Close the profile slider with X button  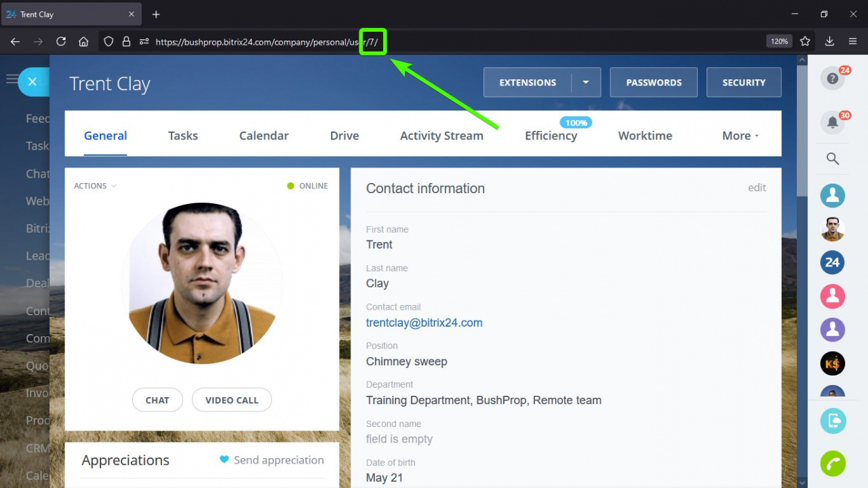pyautogui.click(x=33, y=82)
